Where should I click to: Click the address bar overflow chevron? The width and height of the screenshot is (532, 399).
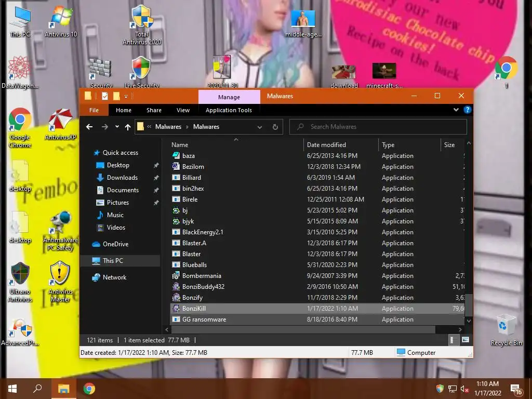click(x=149, y=127)
